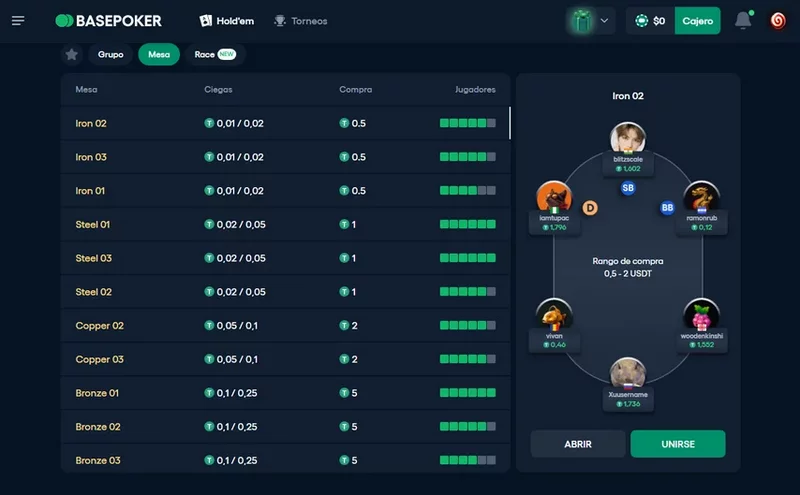Screen dimensions: 800x495
Task: Click the green gift box icon
Action: pyautogui.click(x=580, y=21)
